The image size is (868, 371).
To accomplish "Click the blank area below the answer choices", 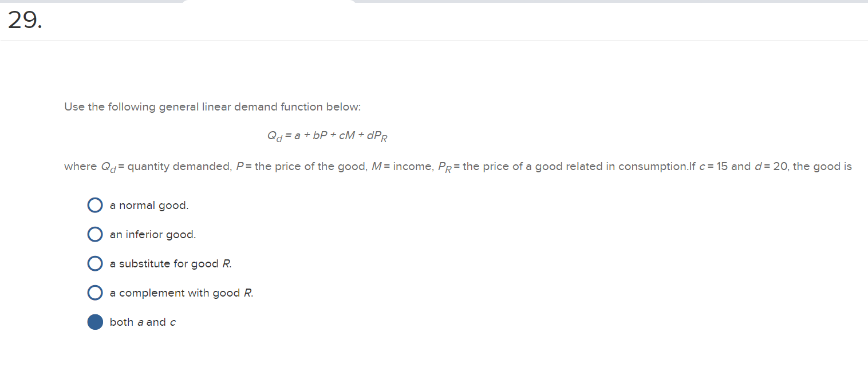I will pos(401,352).
